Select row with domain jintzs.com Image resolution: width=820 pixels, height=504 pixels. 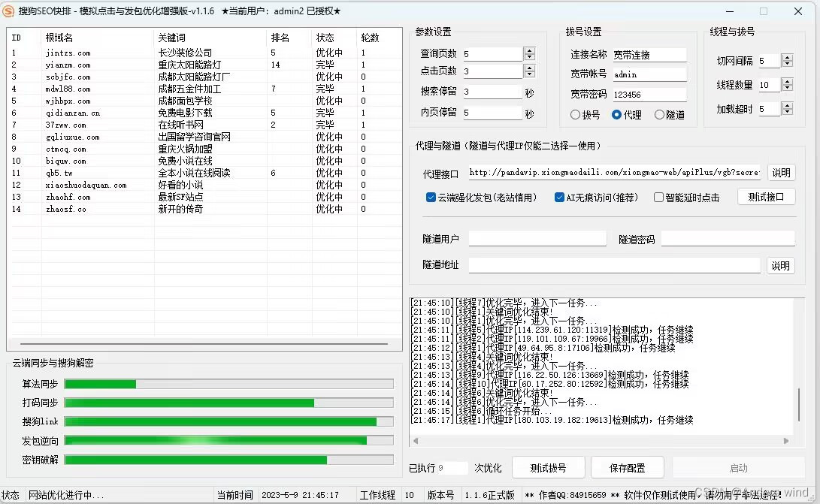click(204, 53)
